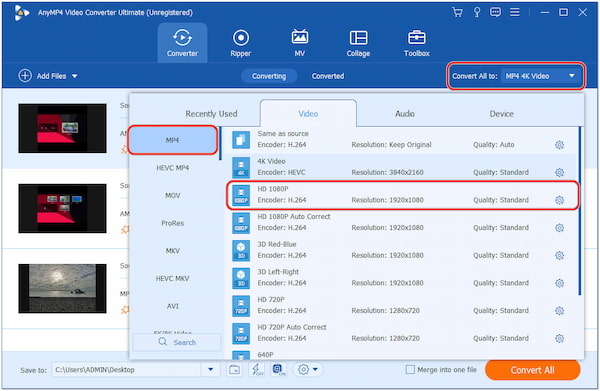Open the feedback chat icon

[495, 12]
